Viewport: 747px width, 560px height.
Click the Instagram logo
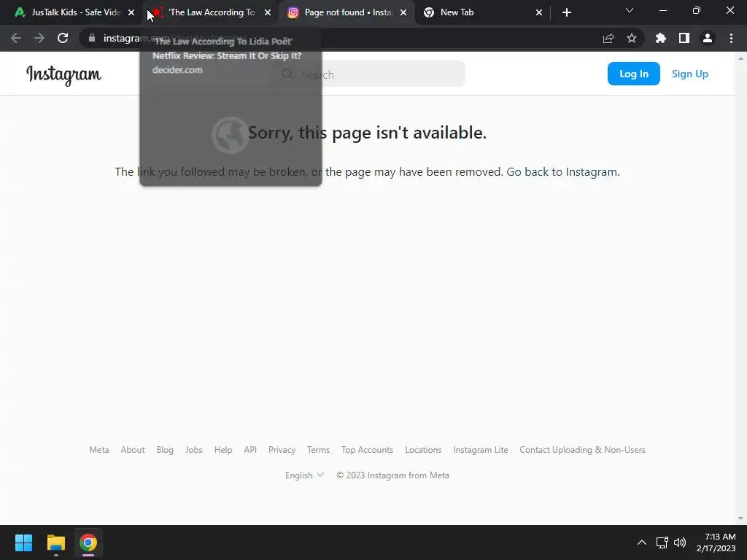(63, 75)
